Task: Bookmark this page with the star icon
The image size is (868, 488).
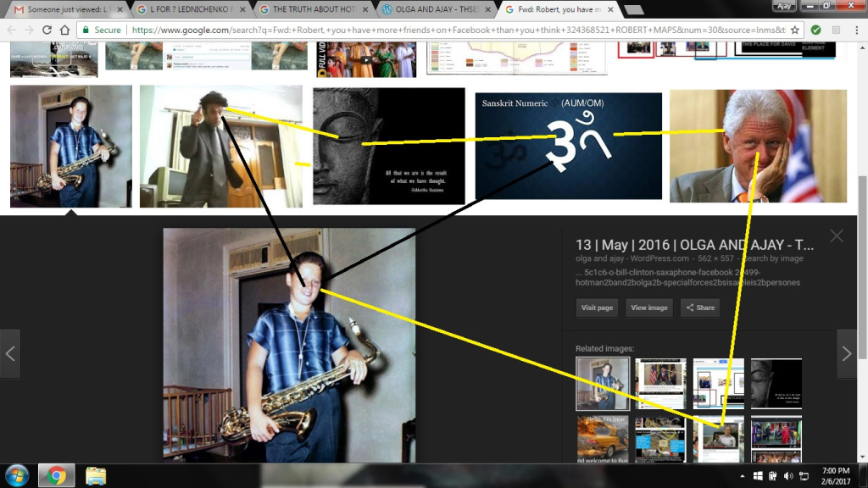Action: 795,30
